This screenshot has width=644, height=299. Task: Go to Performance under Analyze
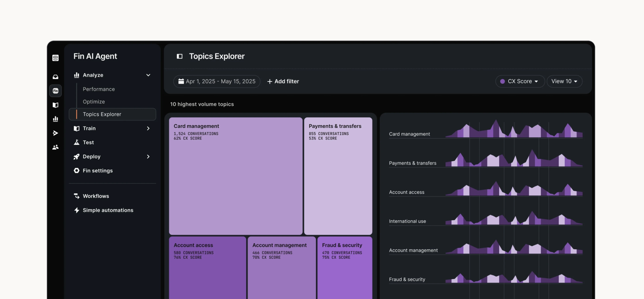click(99, 89)
